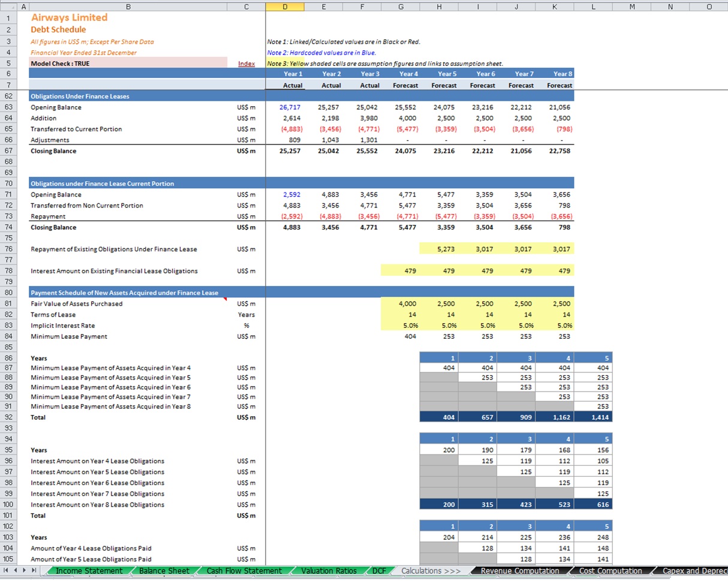Open the Income Statement sheet tab
Viewport: 728px width, 581px height.
89,571
